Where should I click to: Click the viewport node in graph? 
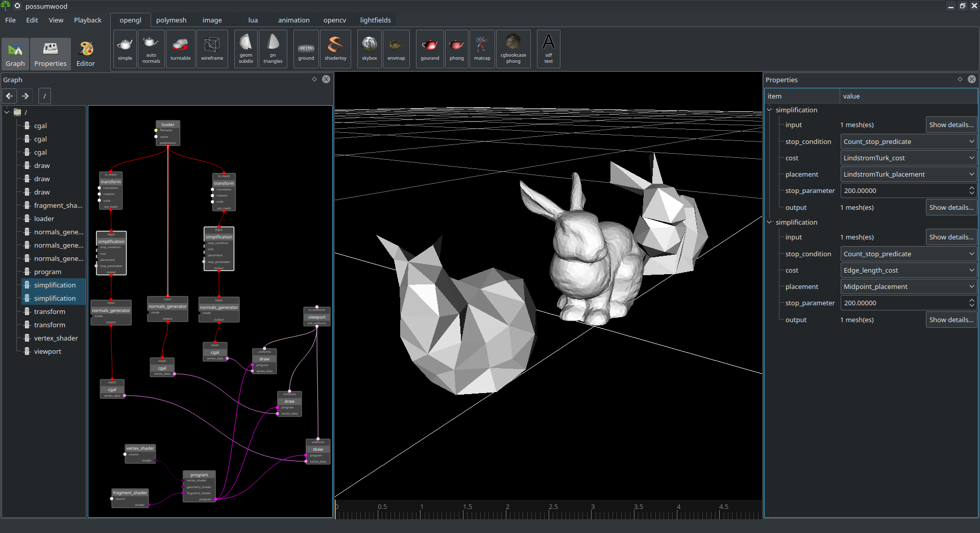[317, 317]
